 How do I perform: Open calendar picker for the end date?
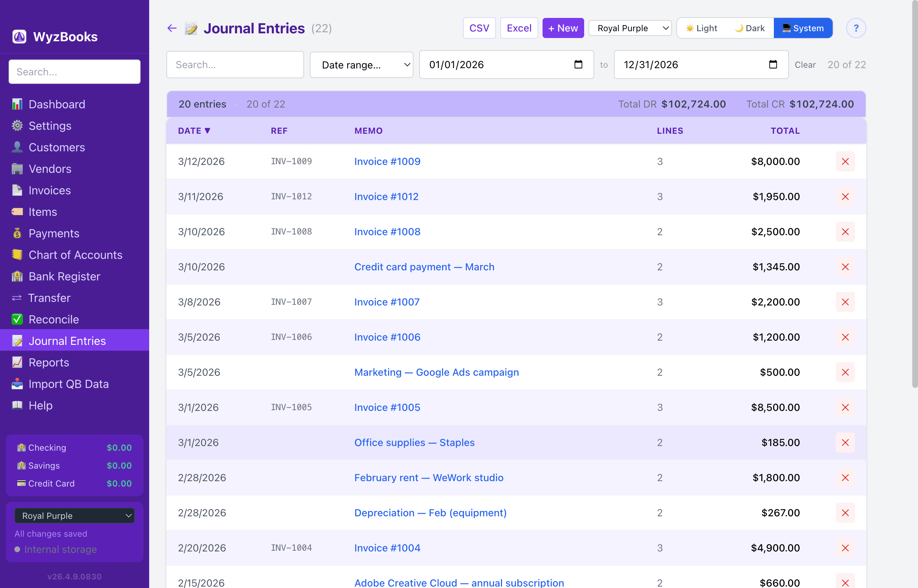[772, 65]
